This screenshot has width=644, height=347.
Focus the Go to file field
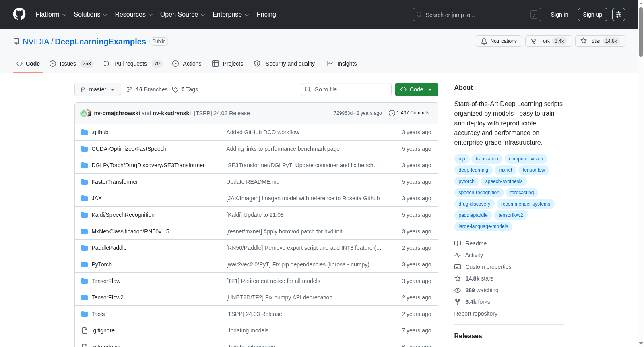pos(346,89)
